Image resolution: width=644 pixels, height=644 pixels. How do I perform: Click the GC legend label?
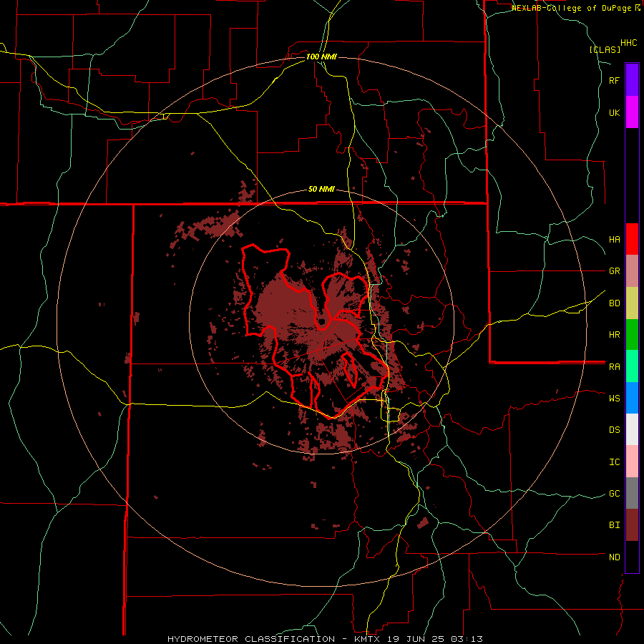click(614, 494)
